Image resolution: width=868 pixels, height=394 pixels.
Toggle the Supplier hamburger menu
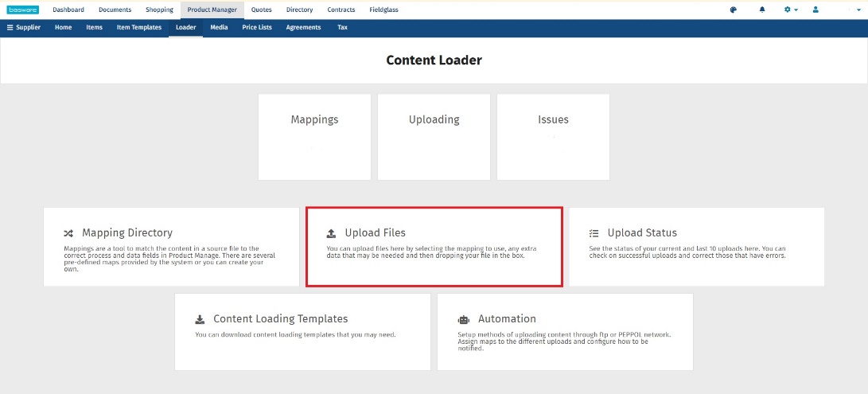coord(10,27)
